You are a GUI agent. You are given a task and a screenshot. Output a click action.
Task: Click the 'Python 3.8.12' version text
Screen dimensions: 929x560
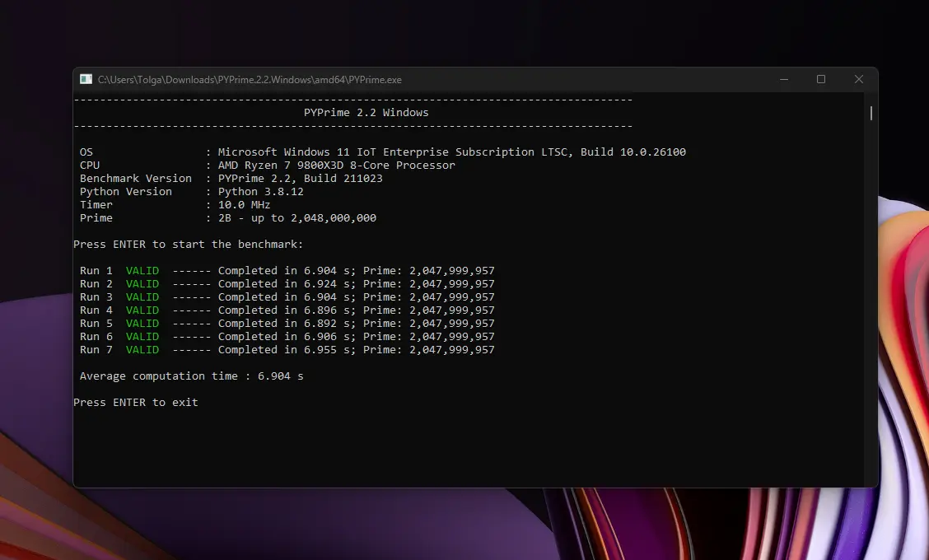click(261, 191)
